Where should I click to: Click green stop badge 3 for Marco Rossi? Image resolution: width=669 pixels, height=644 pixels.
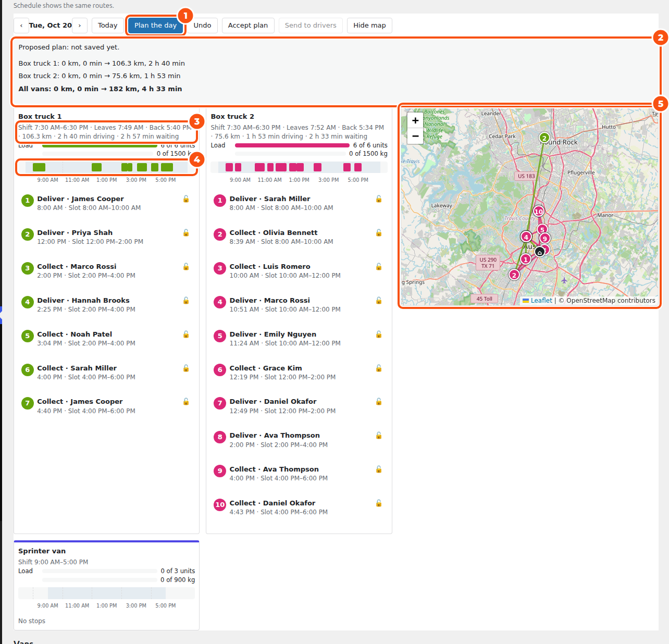point(28,268)
